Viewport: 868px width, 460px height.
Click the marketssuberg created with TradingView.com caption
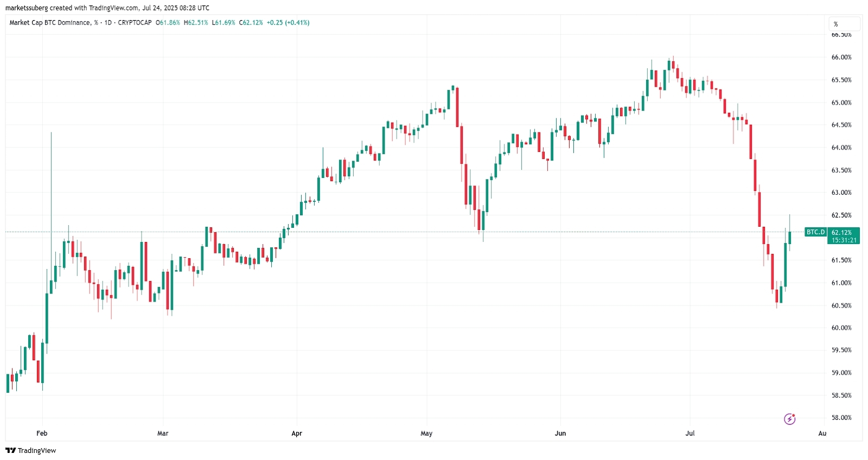point(107,8)
